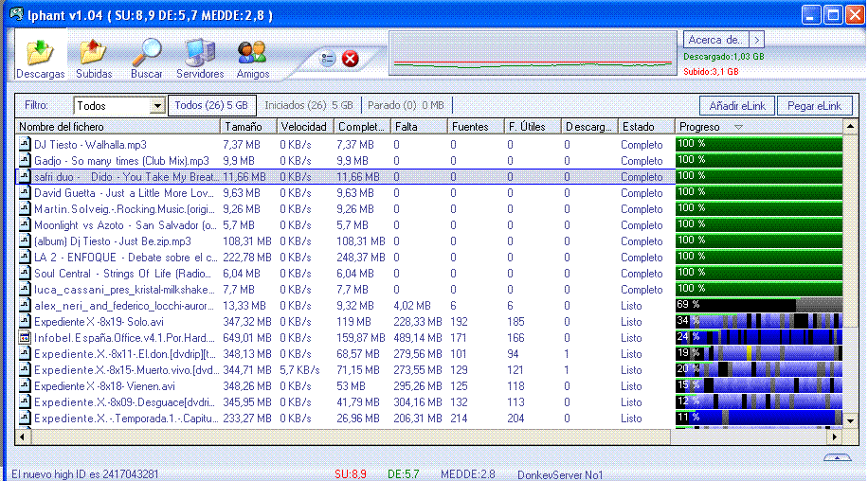Click the options list icon beside red X
Image resolution: width=868 pixels, height=481 pixels.
[x=328, y=60]
